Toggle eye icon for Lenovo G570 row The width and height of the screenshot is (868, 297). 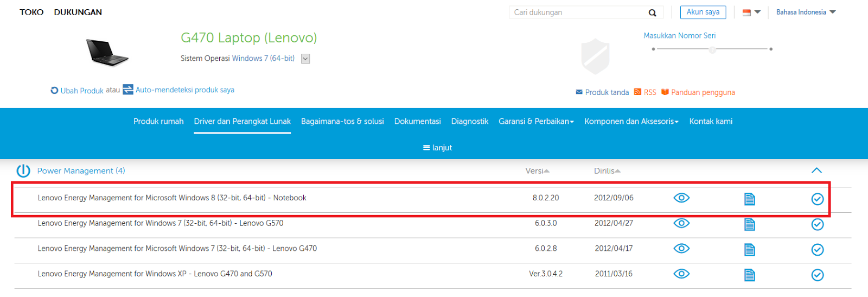[681, 223]
